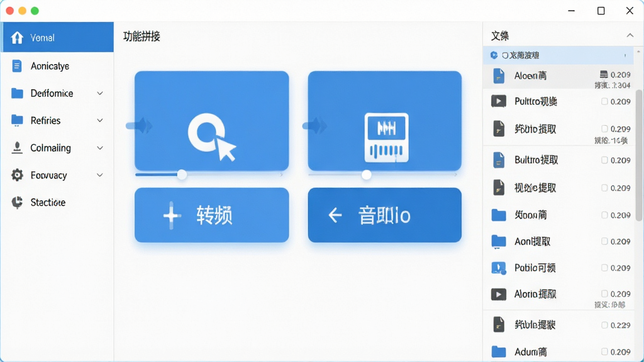Click the folder icon for Adum row

[499, 352]
